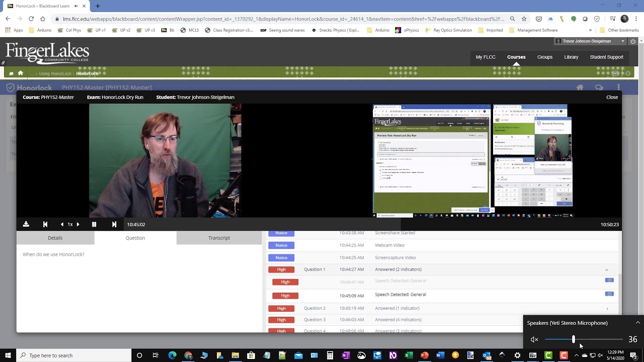Open Chrome home page

[x=43, y=19]
